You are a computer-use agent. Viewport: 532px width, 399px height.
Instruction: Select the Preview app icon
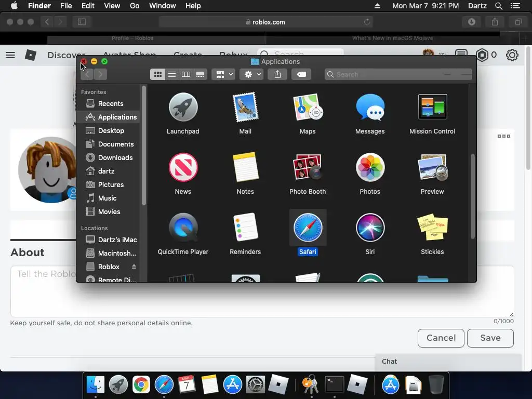pos(432,167)
